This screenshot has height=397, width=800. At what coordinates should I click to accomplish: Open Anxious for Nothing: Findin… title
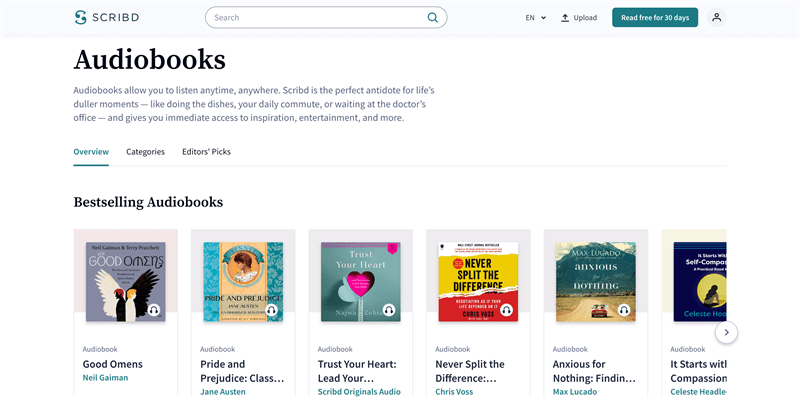point(594,371)
